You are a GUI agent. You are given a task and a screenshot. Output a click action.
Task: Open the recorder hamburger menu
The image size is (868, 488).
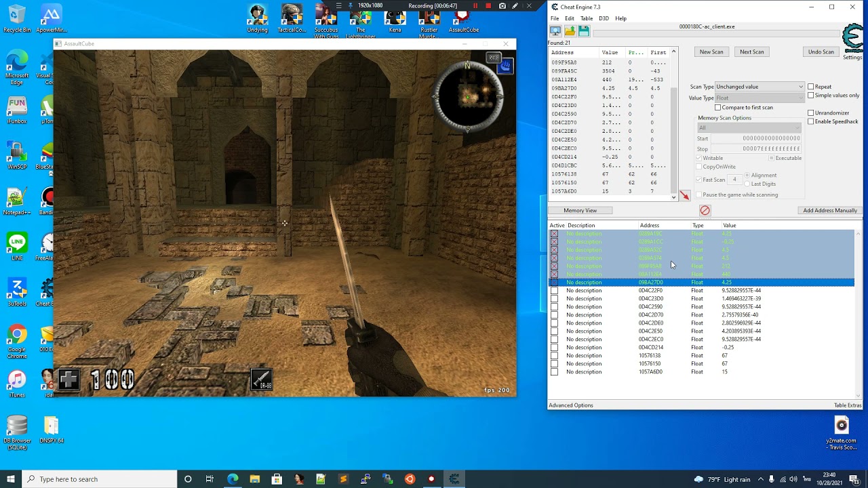point(338,6)
